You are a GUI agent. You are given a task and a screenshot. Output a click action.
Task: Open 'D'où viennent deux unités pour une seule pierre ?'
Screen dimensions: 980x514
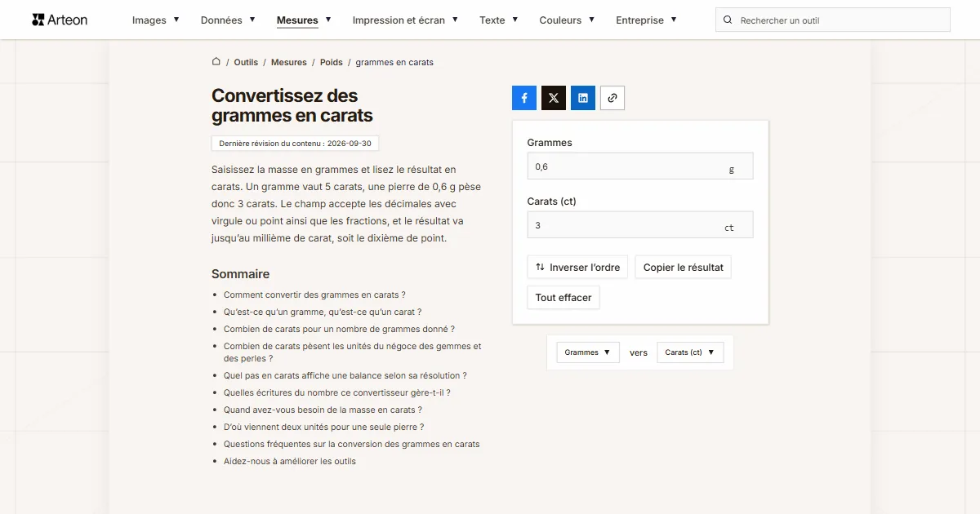(x=323, y=427)
